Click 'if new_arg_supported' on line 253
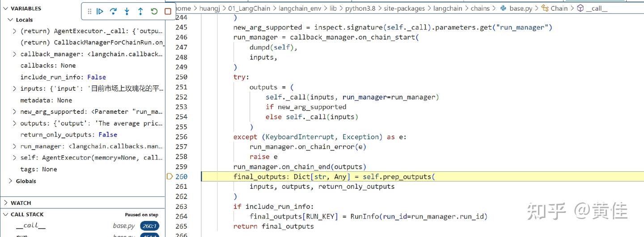 pyautogui.click(x=306, y=107)
